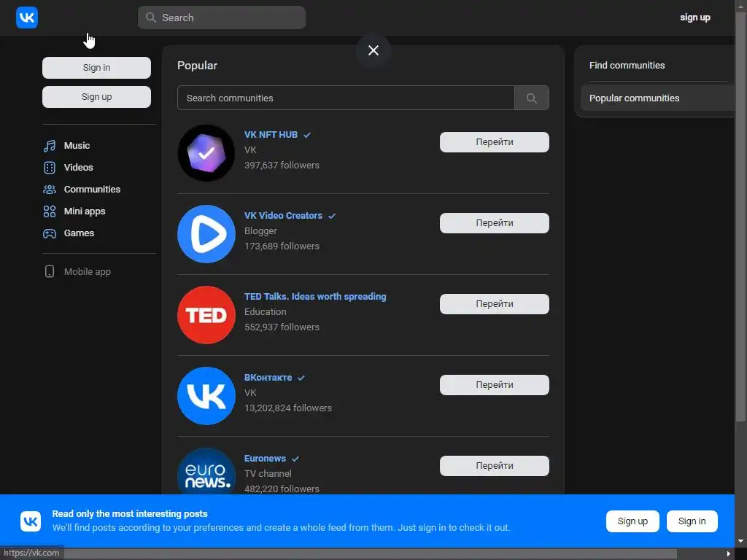Open the ВКонтакте community name link

coord(268,378)
